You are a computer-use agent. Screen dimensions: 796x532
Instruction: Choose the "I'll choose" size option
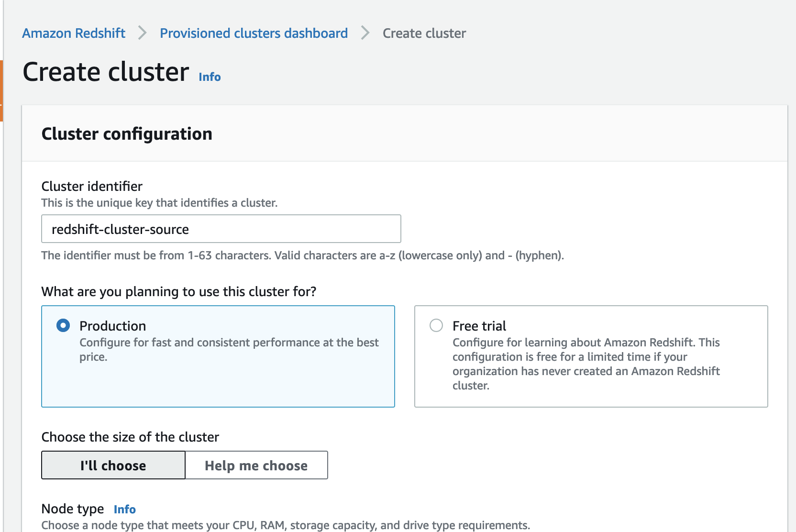tap(113, 465)
